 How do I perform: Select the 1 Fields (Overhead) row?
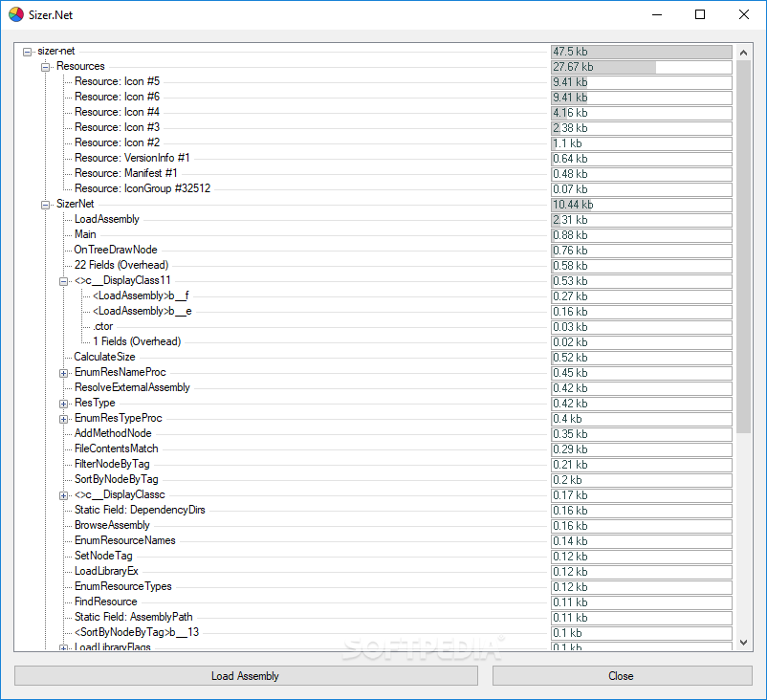(x=137, y=341)
